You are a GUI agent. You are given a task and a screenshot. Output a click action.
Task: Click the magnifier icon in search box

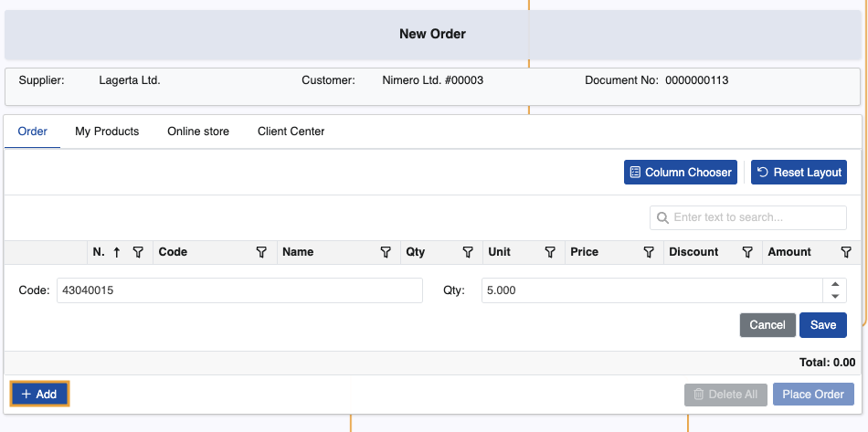[662, 217]
